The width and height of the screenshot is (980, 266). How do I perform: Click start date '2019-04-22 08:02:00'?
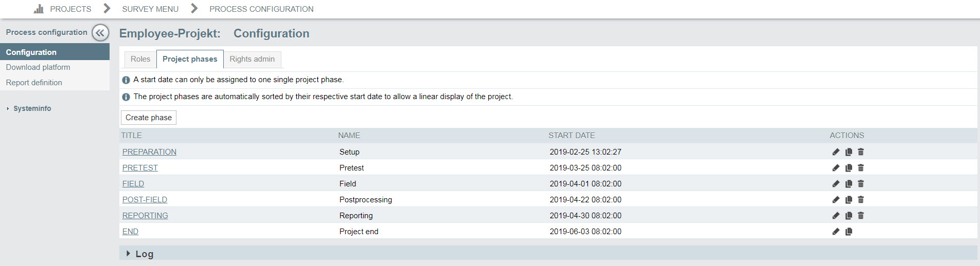[x=585, y=200]
